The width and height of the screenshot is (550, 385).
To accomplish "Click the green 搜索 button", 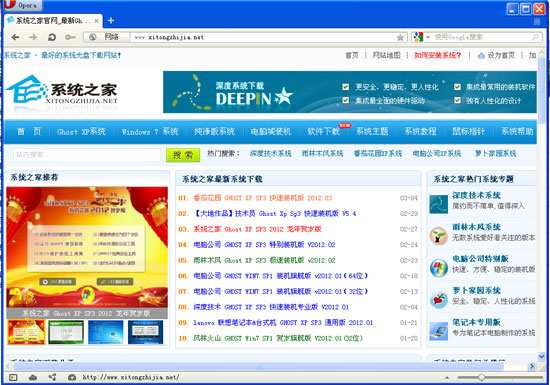I will point(183,155).
